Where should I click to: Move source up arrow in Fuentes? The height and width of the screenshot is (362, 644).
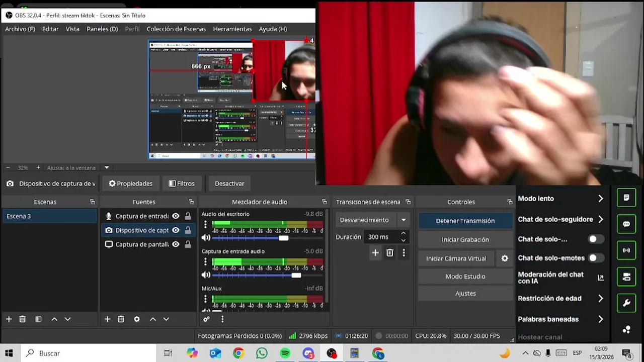click(153, 319)
